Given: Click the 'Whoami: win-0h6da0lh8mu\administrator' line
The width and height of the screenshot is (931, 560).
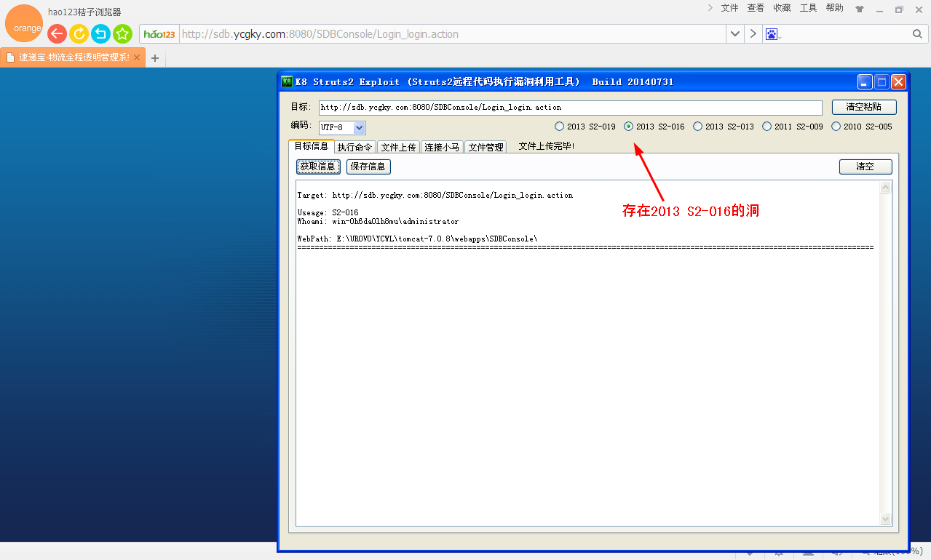Looking at the screenshot, I should click(x=378, y=221).
